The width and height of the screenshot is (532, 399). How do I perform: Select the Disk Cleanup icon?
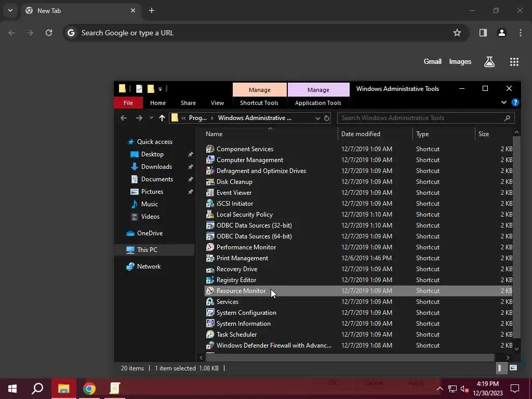point(210,181)
